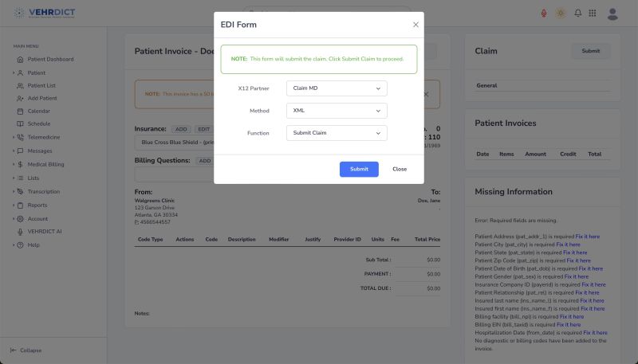Open the X12 Partner dropdown
Image resolution: width=638 pixels, height=364 pixels.
[336, 88]
